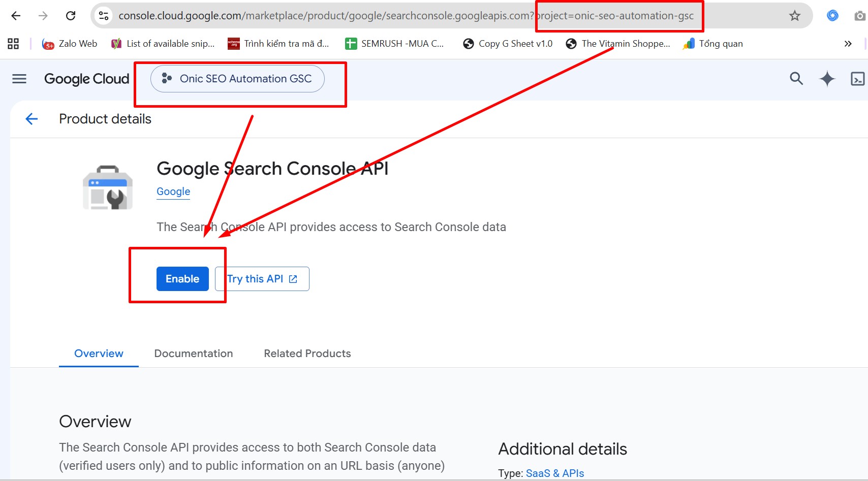This screenshot has width=868, height=481.
Task: Open site information icon in address bar
Action: tap(104, 16)
